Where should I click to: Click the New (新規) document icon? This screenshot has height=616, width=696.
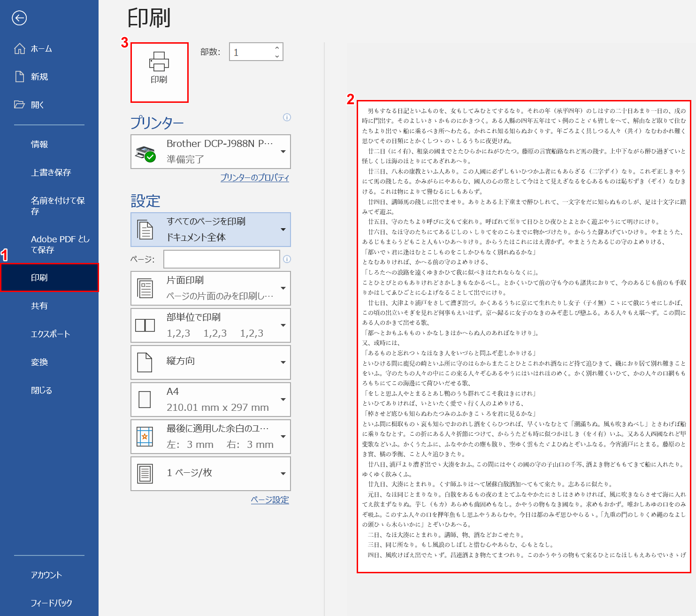[20, 77]
